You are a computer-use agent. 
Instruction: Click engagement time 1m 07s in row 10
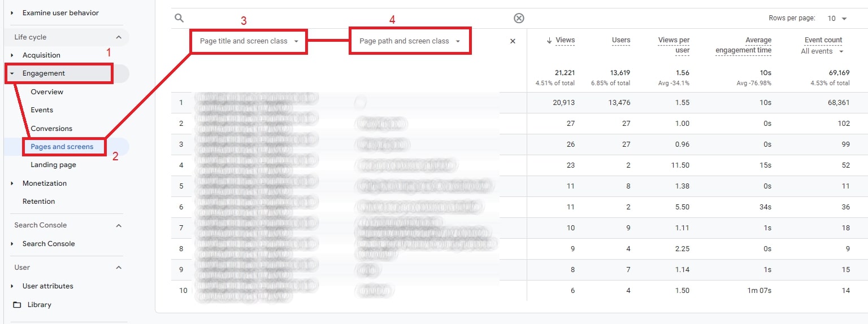click(759, 291)
